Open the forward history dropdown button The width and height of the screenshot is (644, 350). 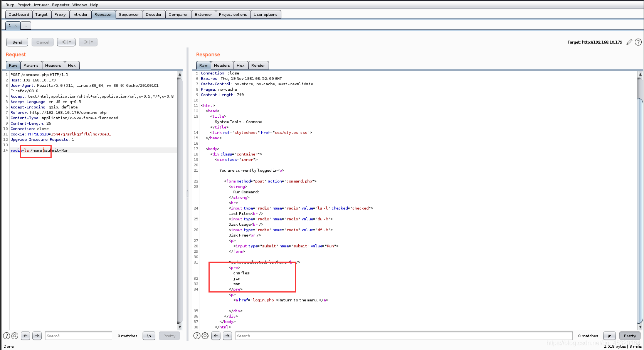tap(88, 42)
